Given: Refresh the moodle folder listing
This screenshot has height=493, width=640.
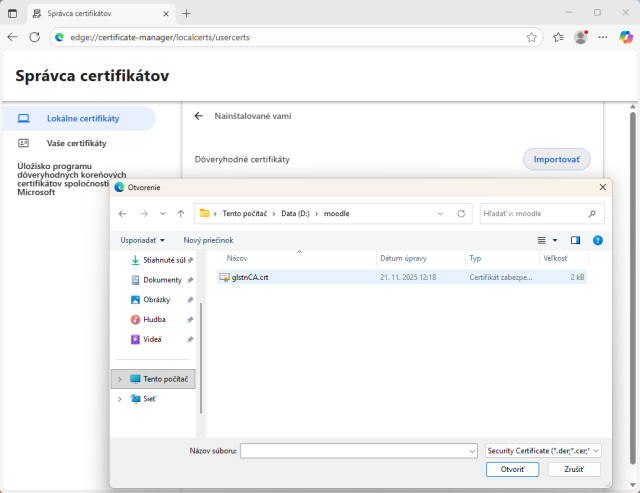Looking at the screenshot, I should coord(461,213).
